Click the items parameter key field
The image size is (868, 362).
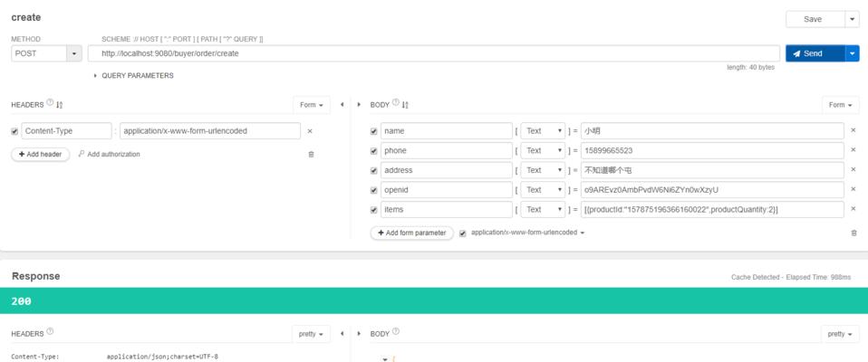[x=446, y=209]
